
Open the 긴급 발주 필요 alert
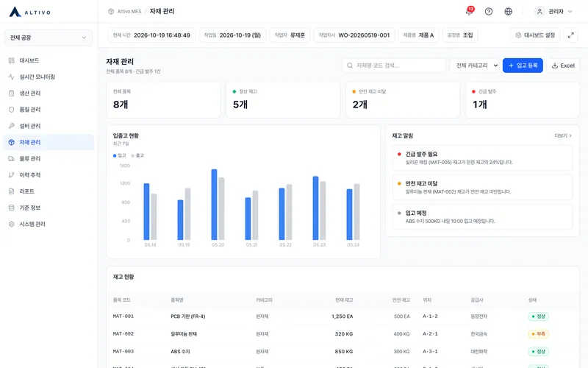[x=482, y=158]
